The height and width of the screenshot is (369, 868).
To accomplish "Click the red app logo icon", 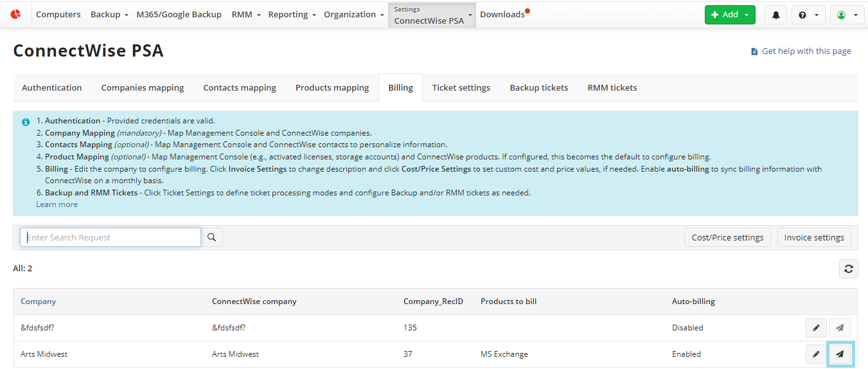I will 15,14.
